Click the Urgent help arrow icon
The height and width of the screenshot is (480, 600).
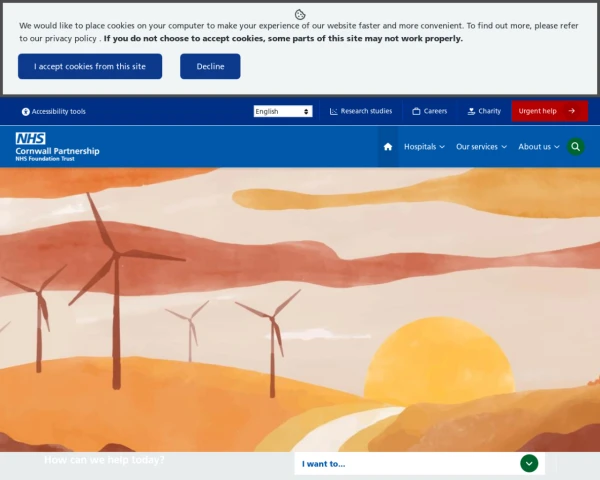(572, 111)
